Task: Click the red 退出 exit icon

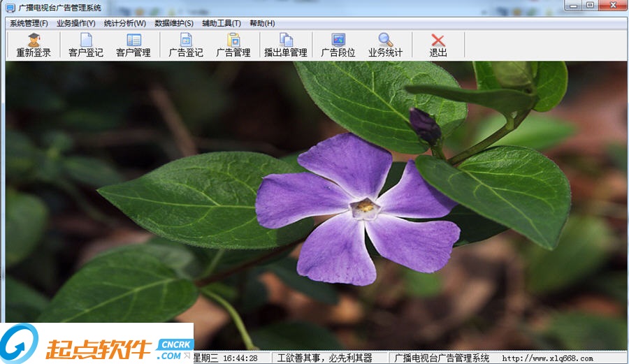Action: [438, 45]
